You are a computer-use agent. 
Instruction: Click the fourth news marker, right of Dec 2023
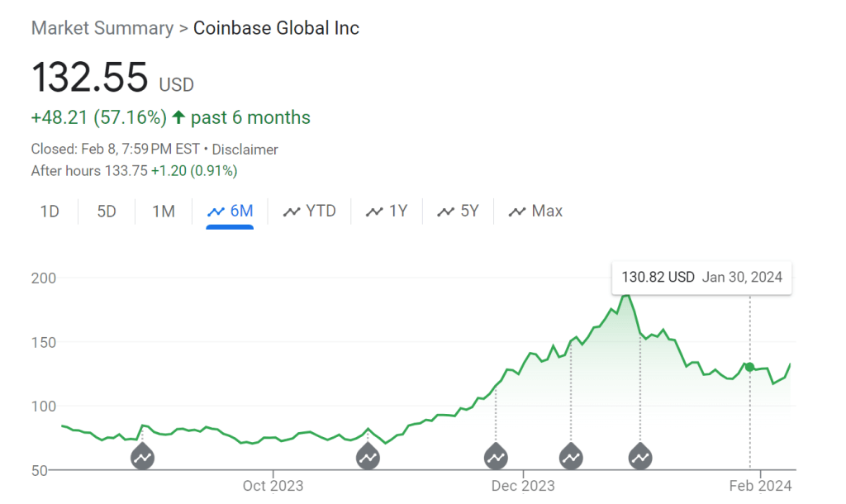tap(571, 455)
